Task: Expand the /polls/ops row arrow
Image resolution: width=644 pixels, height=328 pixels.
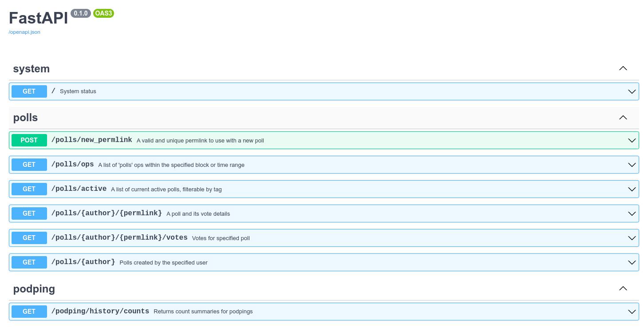Action: click(632, 165)
